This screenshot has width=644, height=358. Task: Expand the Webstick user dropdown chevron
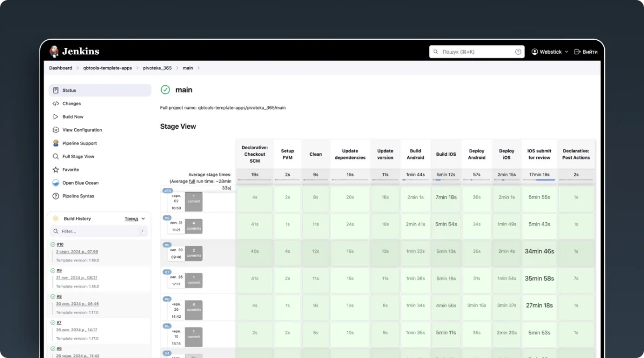566,52
